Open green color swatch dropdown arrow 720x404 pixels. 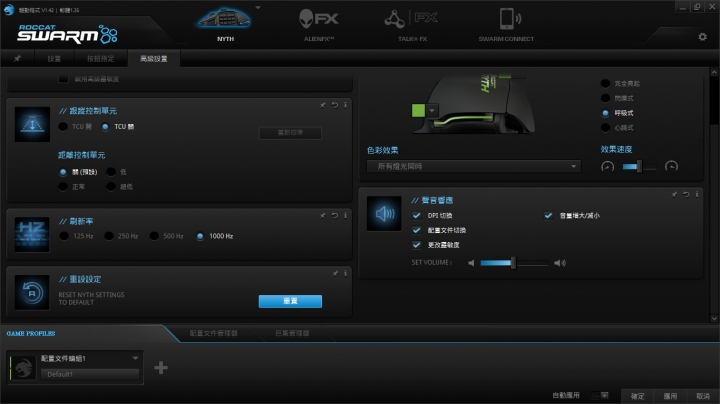click(x=432, y=111)
